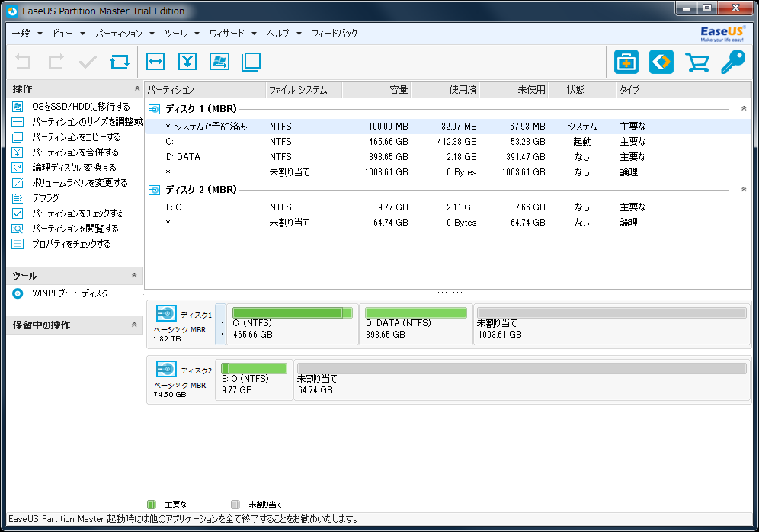Click the redo arrow in the toolbar
The width and height of the screenshot is (759, 532).
coord(56,62)
